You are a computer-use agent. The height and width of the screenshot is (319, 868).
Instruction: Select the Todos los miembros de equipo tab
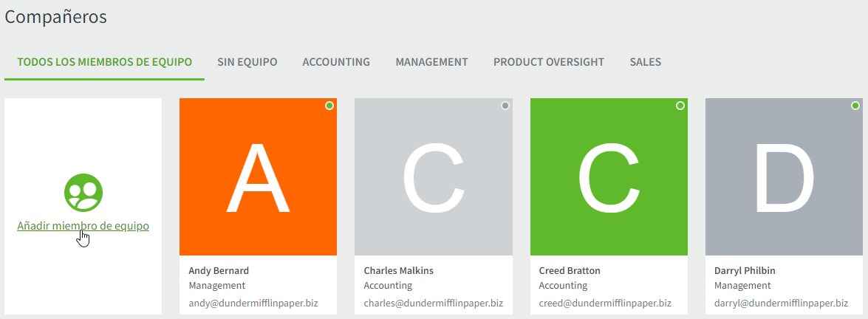[x=105, y=62]
